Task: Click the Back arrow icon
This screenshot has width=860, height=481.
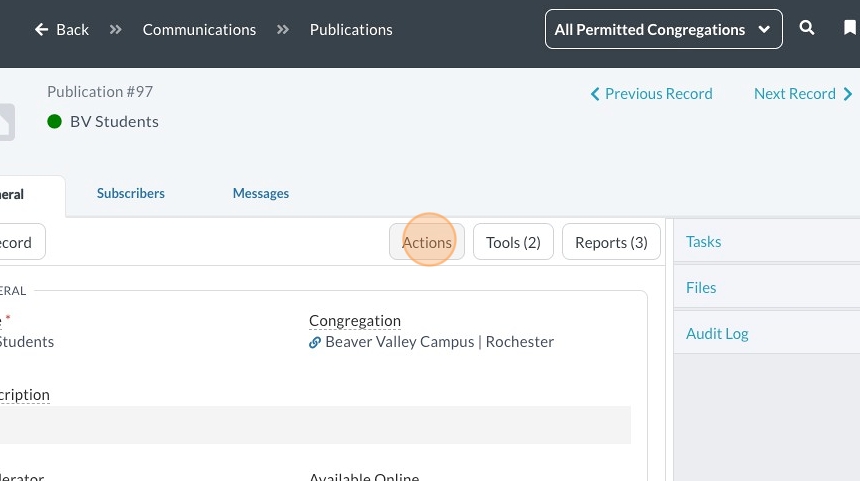Action: click(x=41, y=30)
